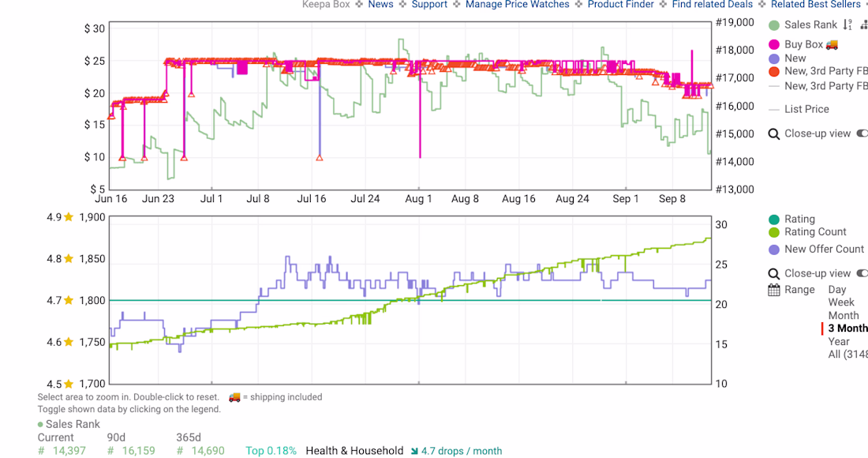Open Find related Deals link

(713, 5)
